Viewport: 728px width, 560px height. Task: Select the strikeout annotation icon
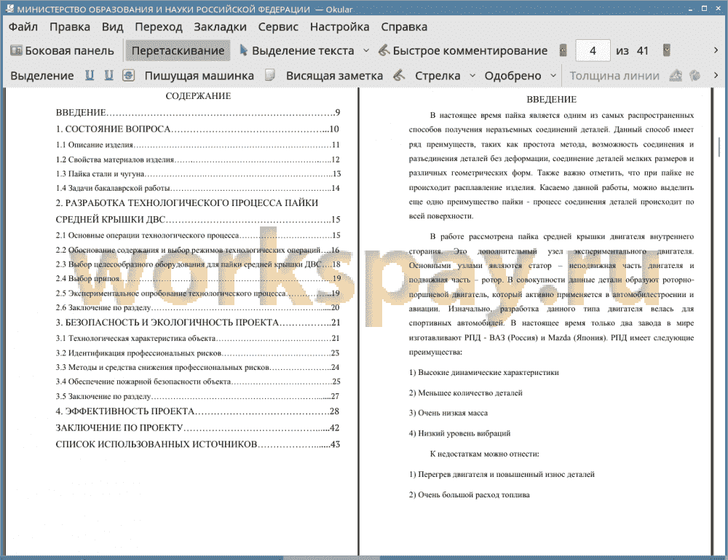click(x=129, y=75)
